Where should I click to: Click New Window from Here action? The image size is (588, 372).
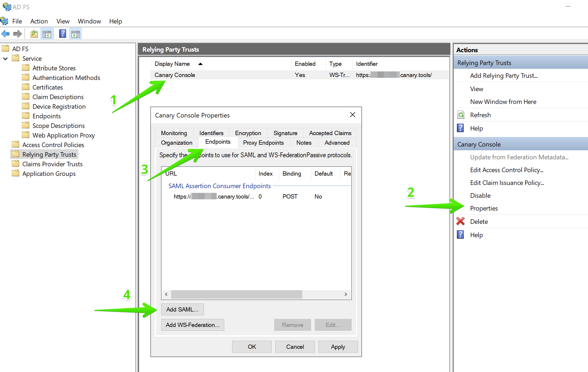pos(503,102)
